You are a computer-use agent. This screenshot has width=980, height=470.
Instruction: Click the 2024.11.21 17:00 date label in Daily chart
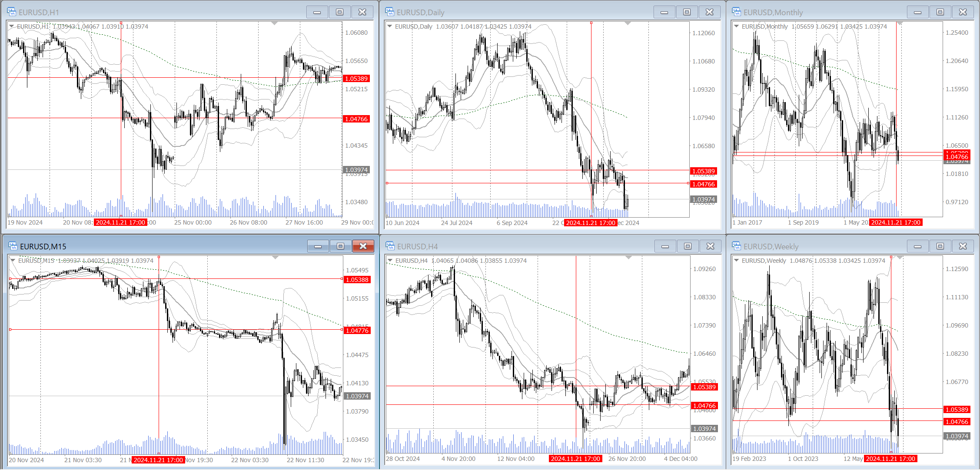tap(591, 223)
